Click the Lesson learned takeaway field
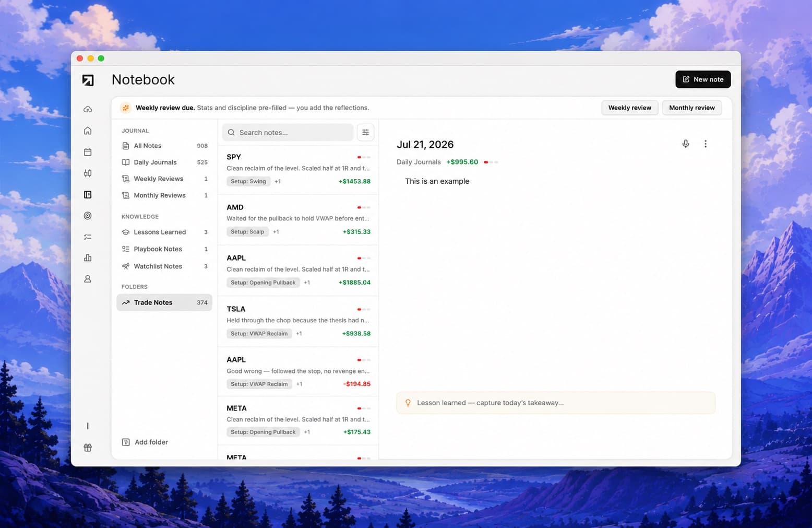 pos(556,403)
